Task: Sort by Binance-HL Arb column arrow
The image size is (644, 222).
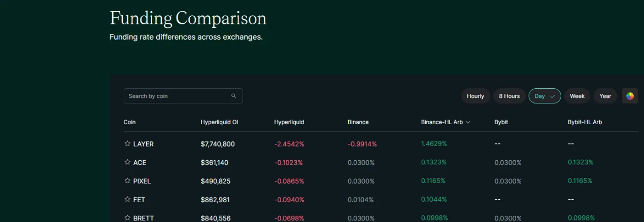Action: (467, 122)
